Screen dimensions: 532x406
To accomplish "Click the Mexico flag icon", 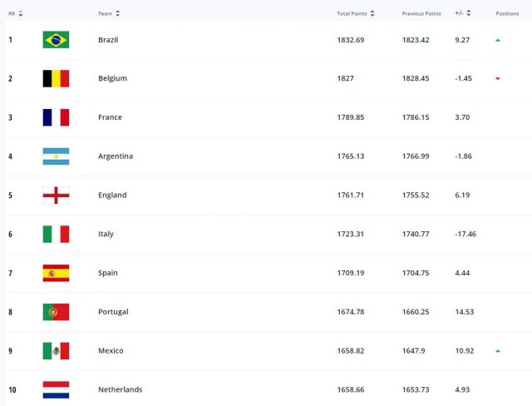I will (56, 351).
